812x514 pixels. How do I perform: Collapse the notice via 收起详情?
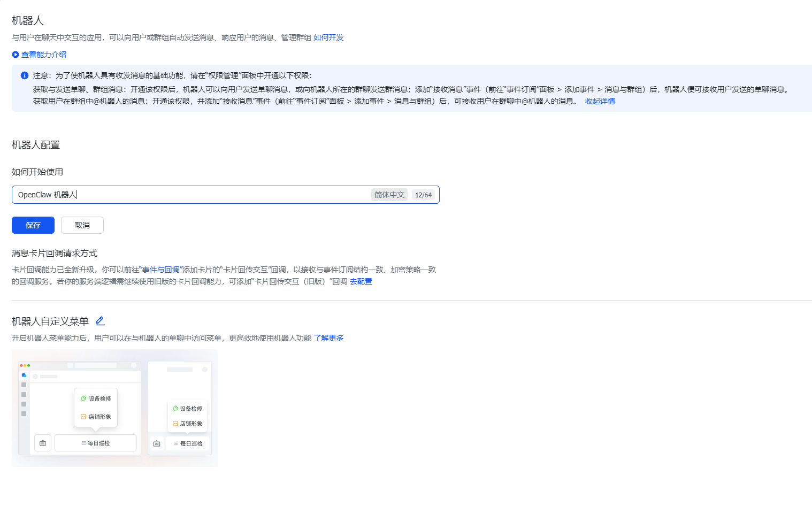click(x=600, y=101)
